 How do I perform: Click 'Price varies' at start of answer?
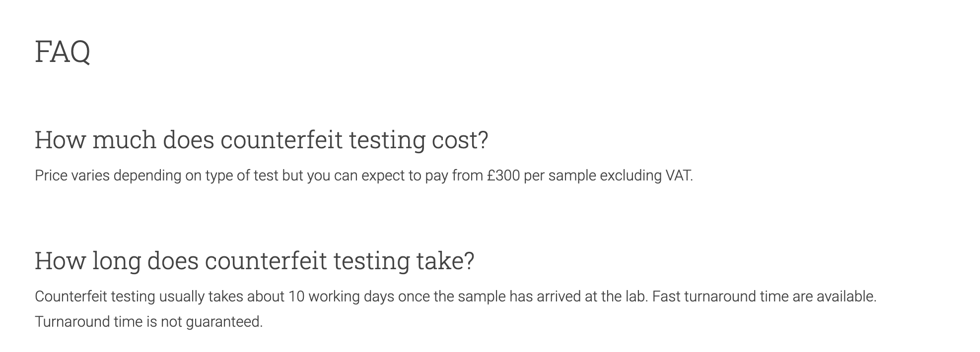pos(72,176)
